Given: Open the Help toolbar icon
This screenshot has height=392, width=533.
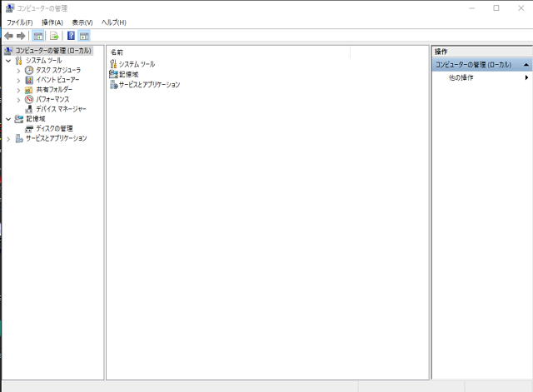Looking at the screenshot, I should click(x=71, y=36).
